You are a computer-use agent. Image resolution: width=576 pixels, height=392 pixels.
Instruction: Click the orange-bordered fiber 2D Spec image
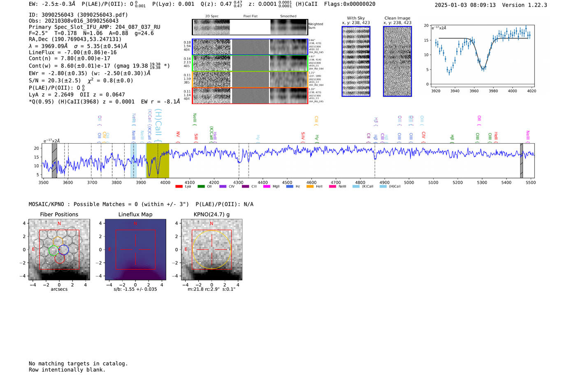[x=212, y=80]
